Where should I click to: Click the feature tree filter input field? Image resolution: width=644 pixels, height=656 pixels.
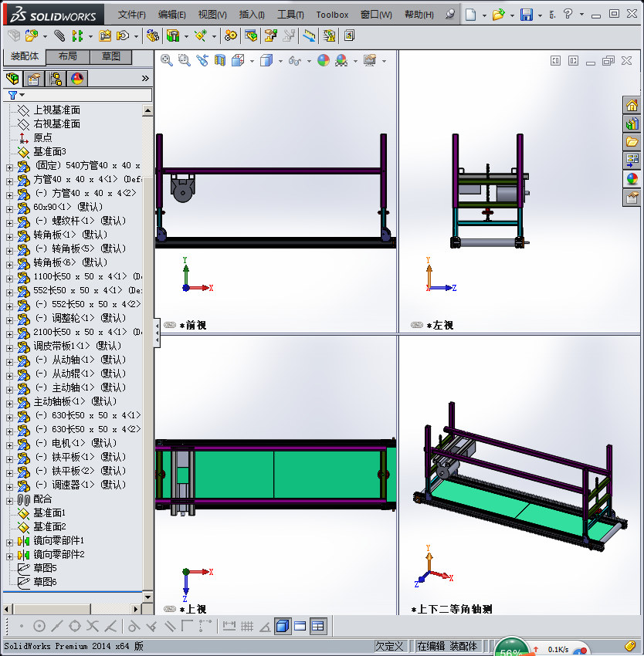77,95
